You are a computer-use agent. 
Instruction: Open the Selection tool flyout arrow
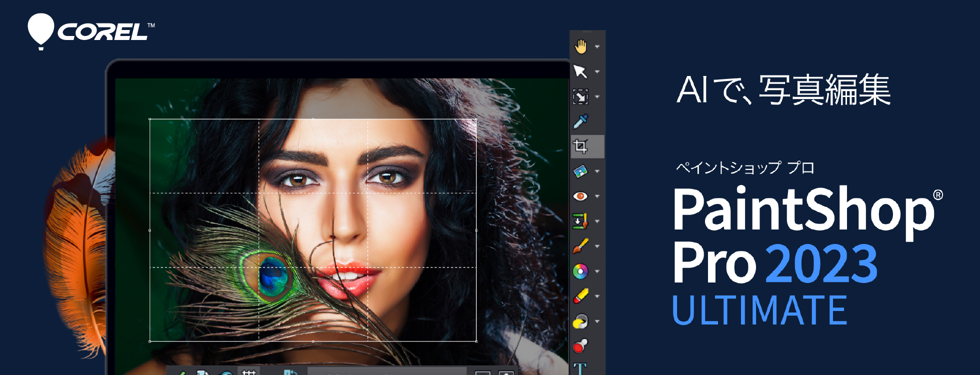click(597, 97)
